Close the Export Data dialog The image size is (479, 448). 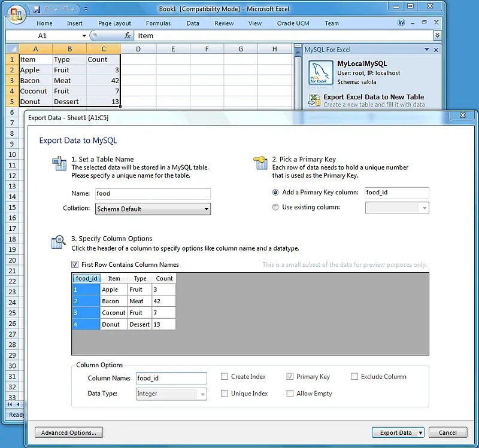coord(462,115)
